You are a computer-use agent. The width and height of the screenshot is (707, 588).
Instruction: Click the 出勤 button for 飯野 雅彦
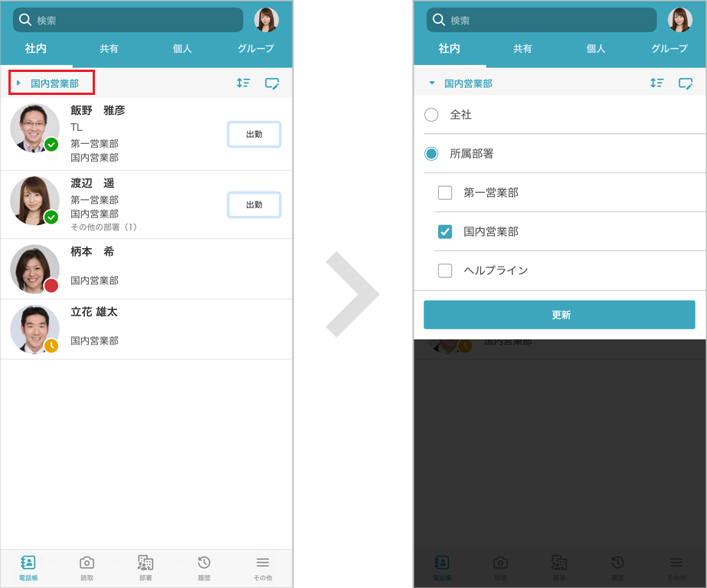coord(254,134)
